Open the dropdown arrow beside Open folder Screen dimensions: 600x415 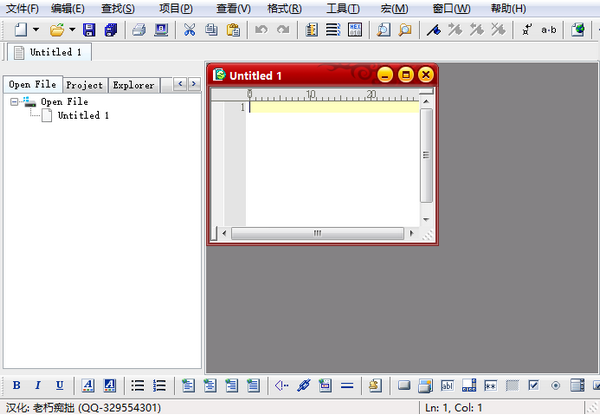tap(72, 30)
